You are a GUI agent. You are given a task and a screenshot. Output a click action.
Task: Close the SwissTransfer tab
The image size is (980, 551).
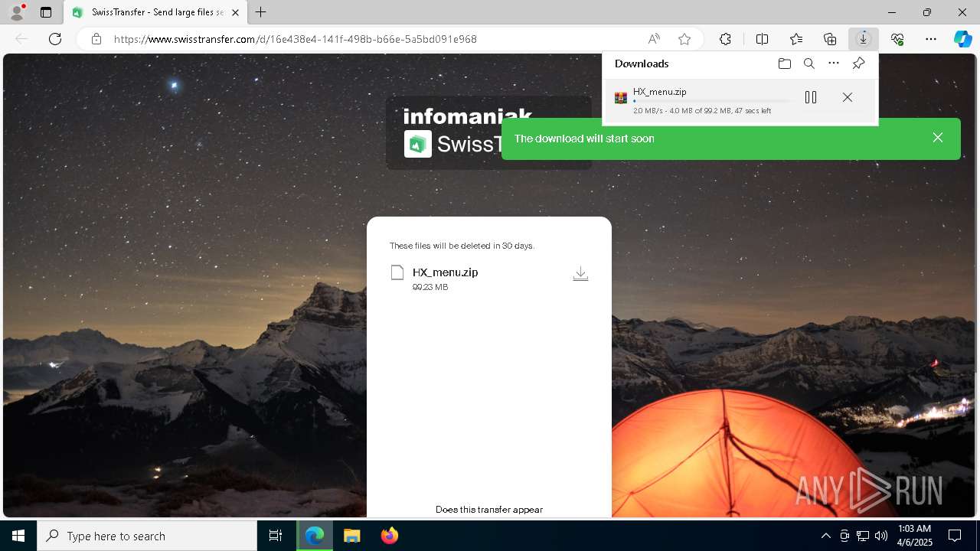pyautogui.click(x=235, y=12)
